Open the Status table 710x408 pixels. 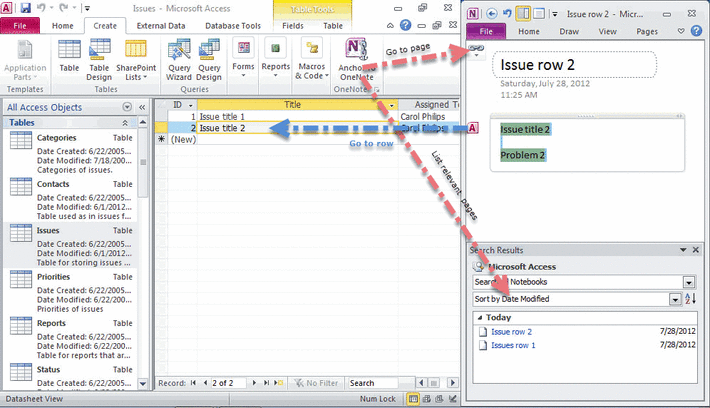tap(71, 377)
